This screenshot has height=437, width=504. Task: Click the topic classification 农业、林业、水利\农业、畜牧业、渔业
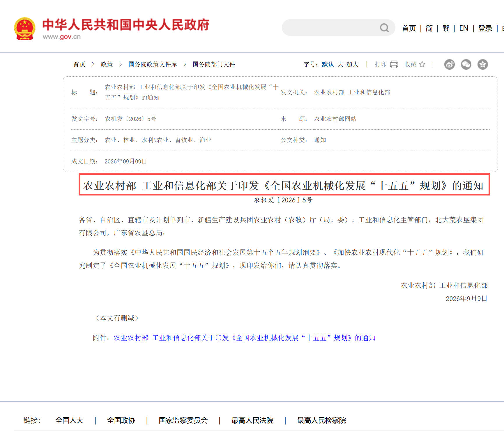click(158, 140)
